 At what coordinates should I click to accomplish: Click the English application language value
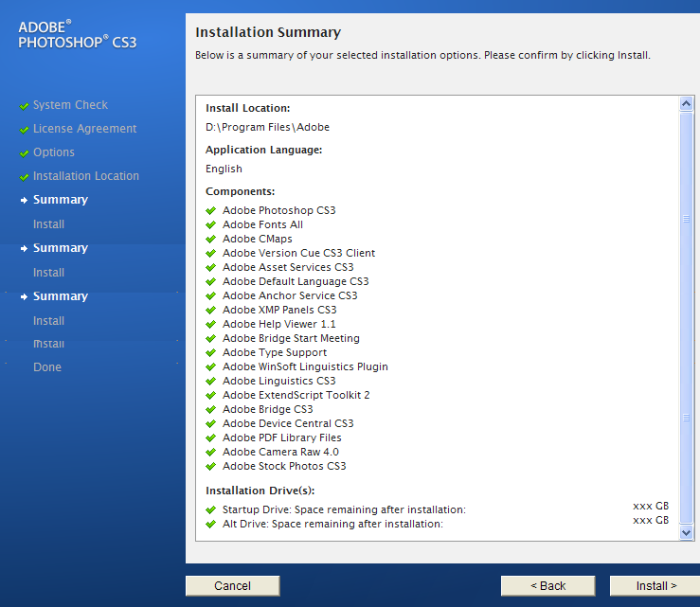click(x=224, y=169)
